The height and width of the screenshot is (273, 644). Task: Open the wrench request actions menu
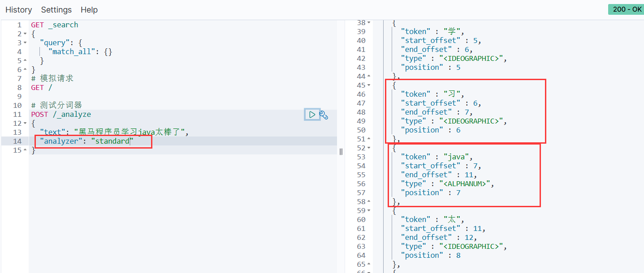324,115
